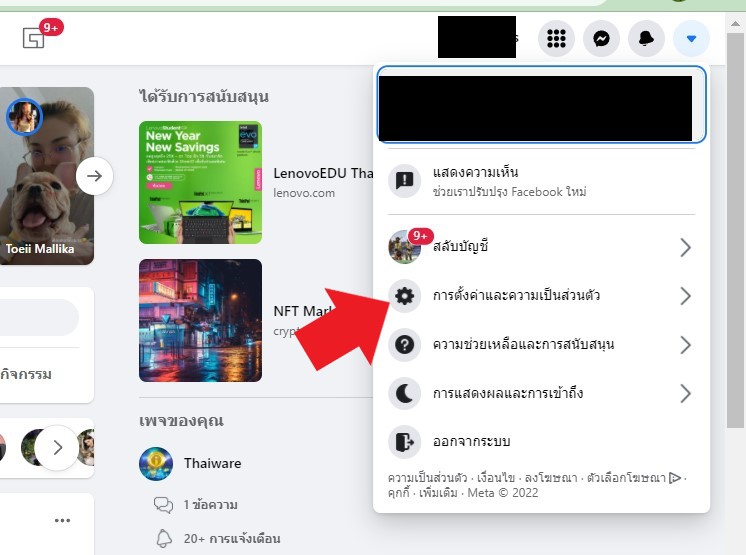Viewport: 746px width, 555px height.
Task: Click the help question mark icon
Action: click(x=404, y=345)
